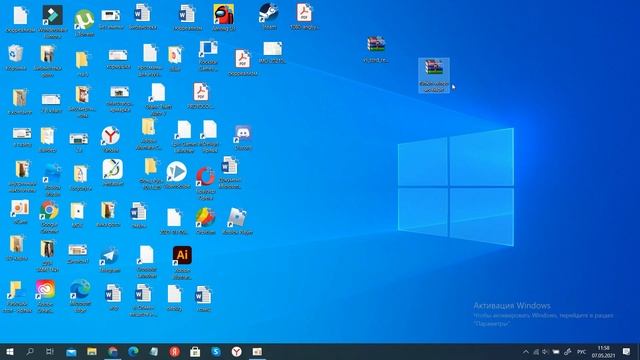Open the clock and date flyout
Image resolution: width=640 pixels, height=360 pixels.
603,352
